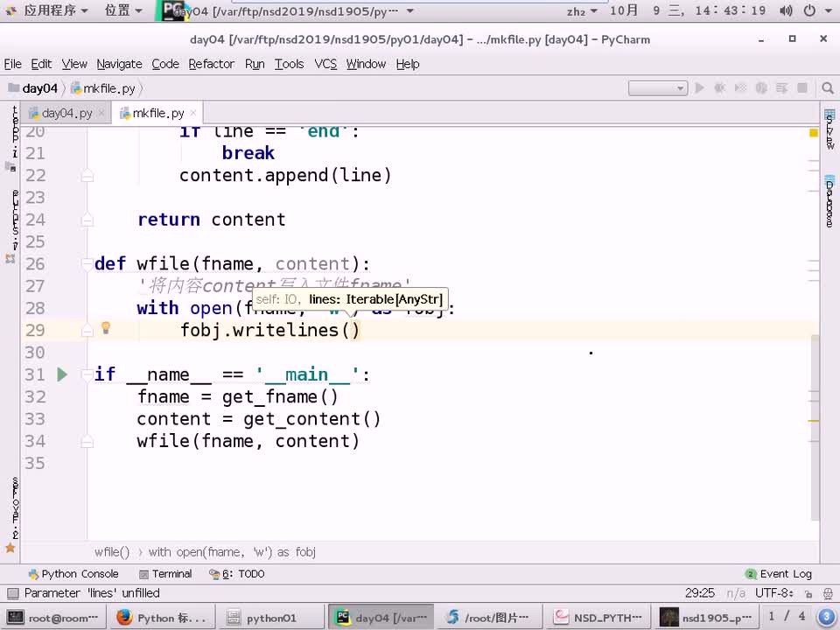Stop the running process square icon
This screenshot has width=840, height=630.
(x=802, y=87)
